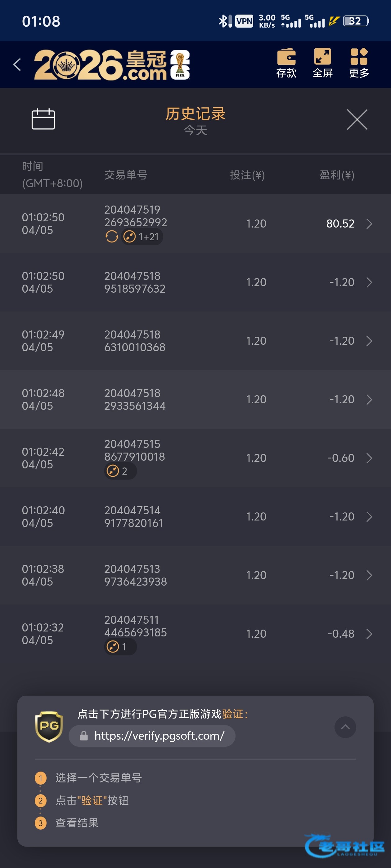Close the history record panel
Screen dimensions: 391x868
tap(357, 119)
